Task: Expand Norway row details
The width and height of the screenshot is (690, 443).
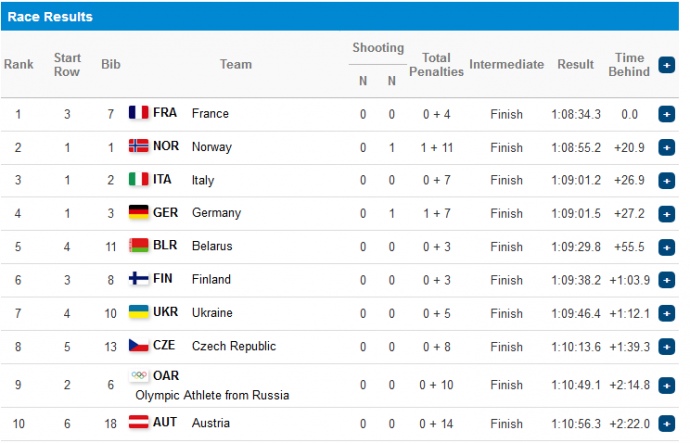Action: pyautogui.click(x=667, y=147)
